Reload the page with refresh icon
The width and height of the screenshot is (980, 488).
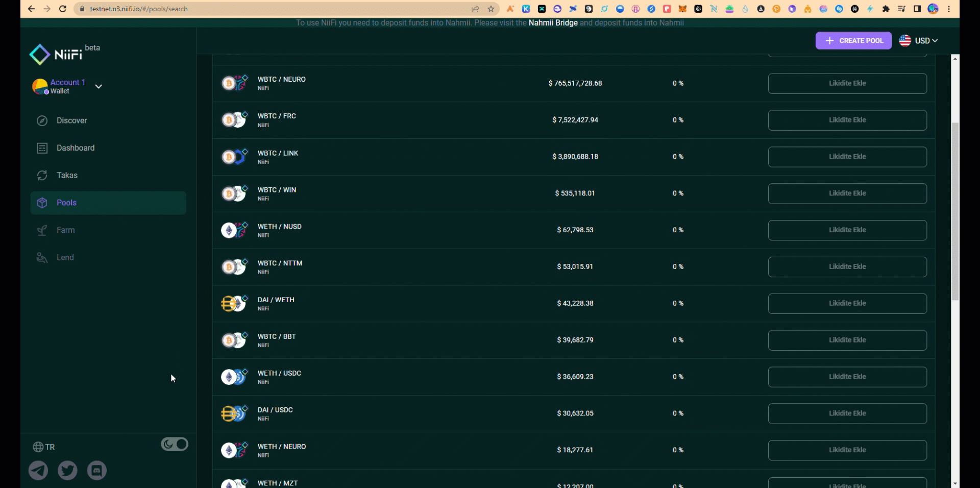pos(63,9)
